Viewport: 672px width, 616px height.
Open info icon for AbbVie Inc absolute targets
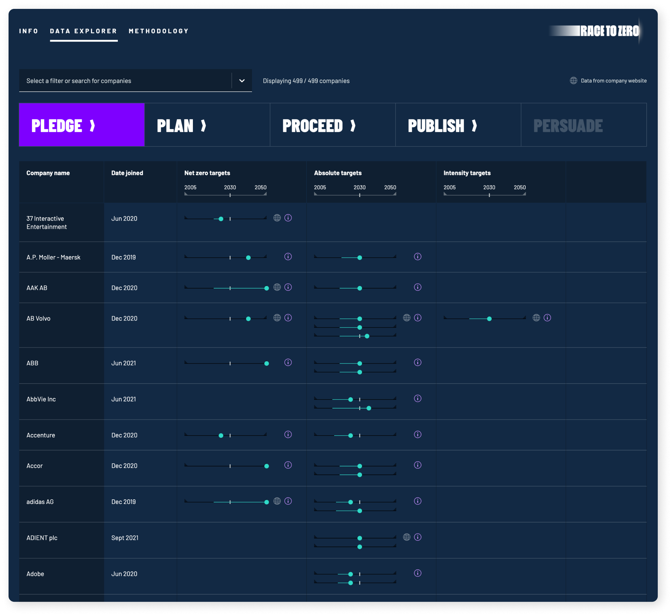418,399
